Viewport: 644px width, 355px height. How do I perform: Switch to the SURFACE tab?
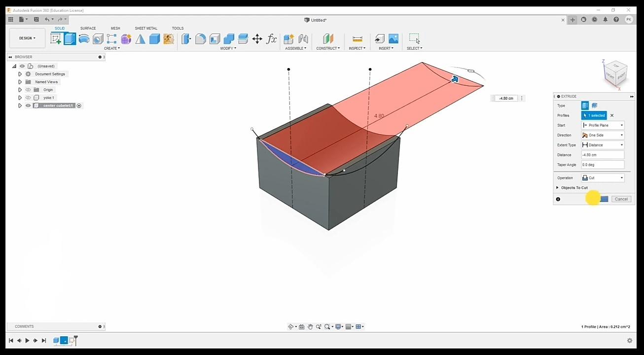(x=88, y=28)
